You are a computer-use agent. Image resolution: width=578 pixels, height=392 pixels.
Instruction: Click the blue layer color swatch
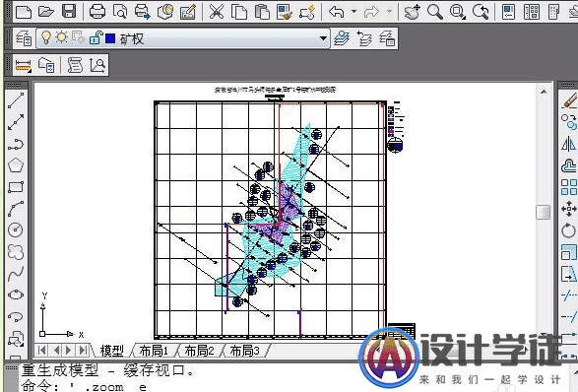coord(110,38)
